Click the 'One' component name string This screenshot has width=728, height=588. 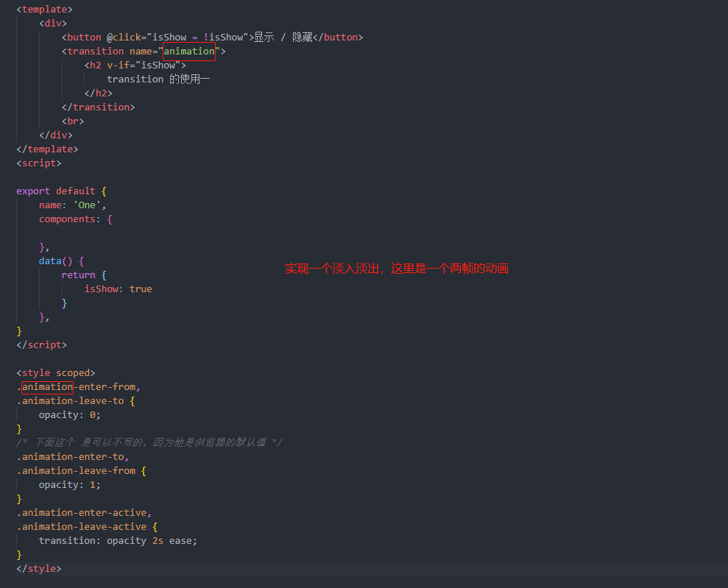(x=87, y=205)
